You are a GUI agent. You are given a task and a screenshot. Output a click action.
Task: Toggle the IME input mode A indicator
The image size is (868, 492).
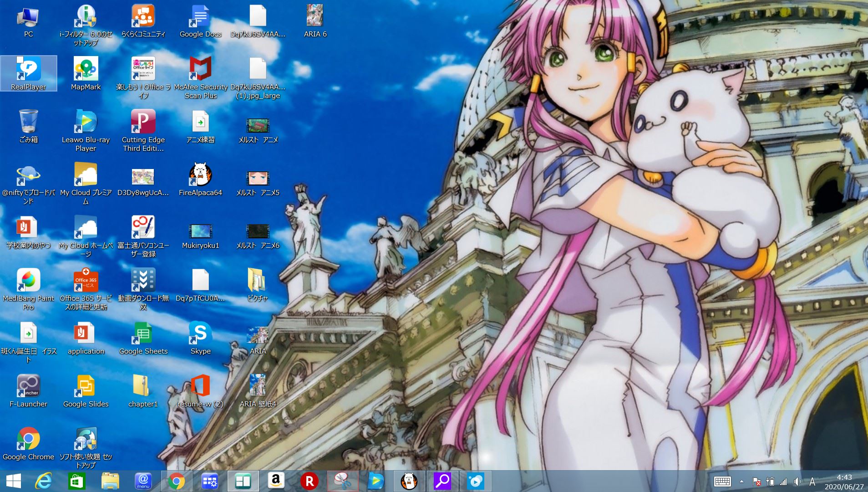[812, 482]
